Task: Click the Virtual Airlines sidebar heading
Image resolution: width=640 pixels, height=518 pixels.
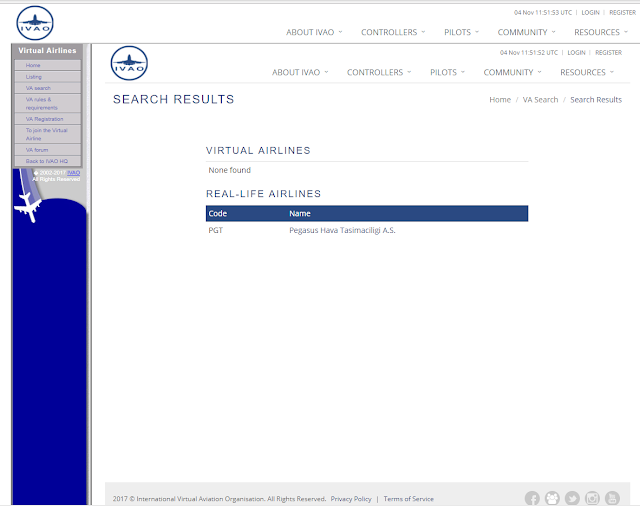Action: [x=47, y=51]
